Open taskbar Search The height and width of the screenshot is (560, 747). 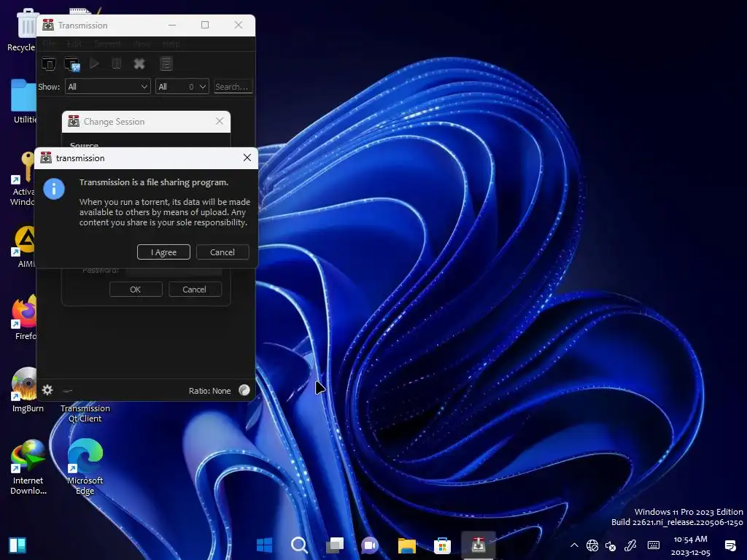click(299, 545)
